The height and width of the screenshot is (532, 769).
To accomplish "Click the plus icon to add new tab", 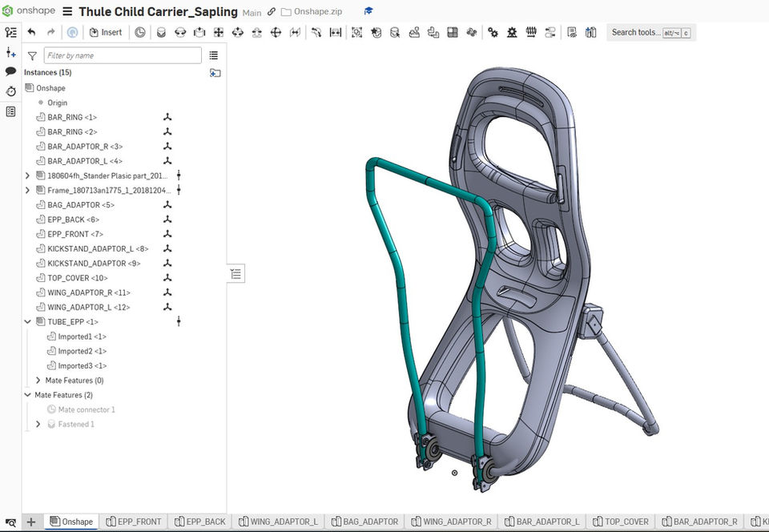I will [x=31, y=522].
